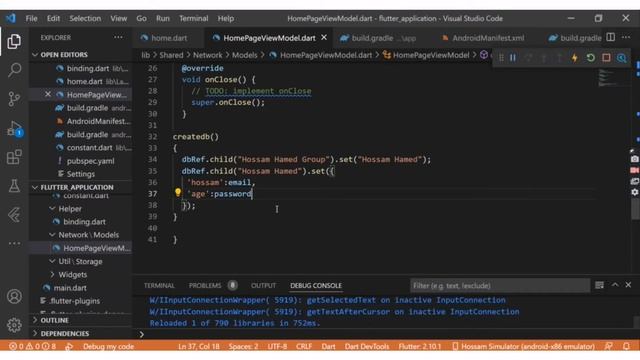
Task: Maximize the bottom panel size
Action: [x=615, y=285]
